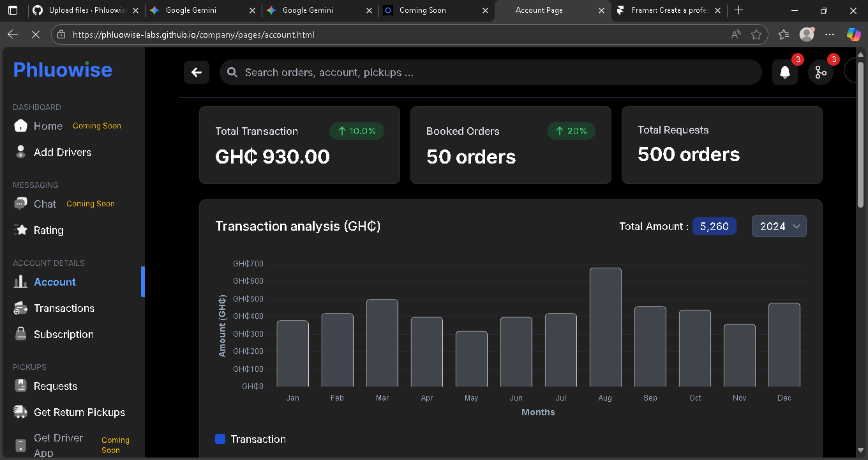Go to Home in the sidebar
This screenshot has height=460, width=868.
coord(48,126)
